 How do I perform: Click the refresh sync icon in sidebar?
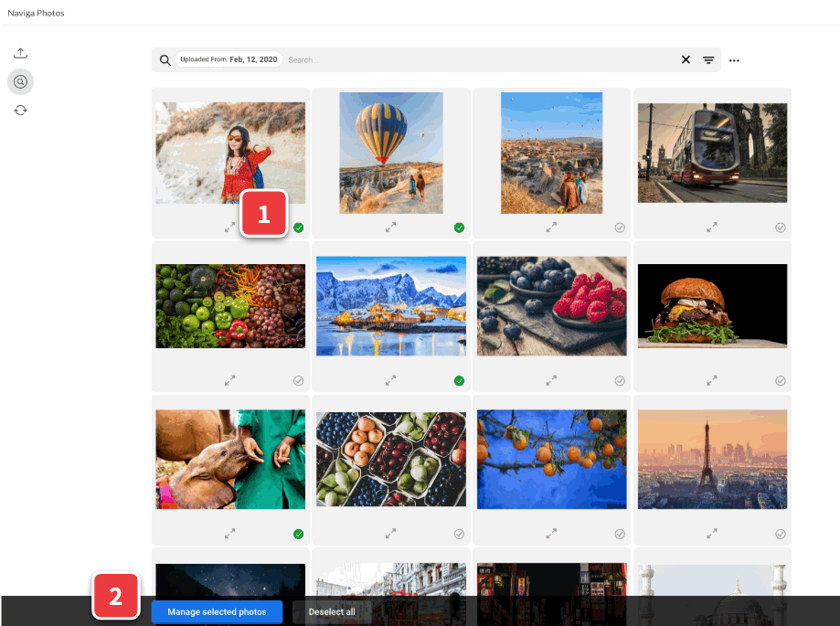click(x=20, y=110)
